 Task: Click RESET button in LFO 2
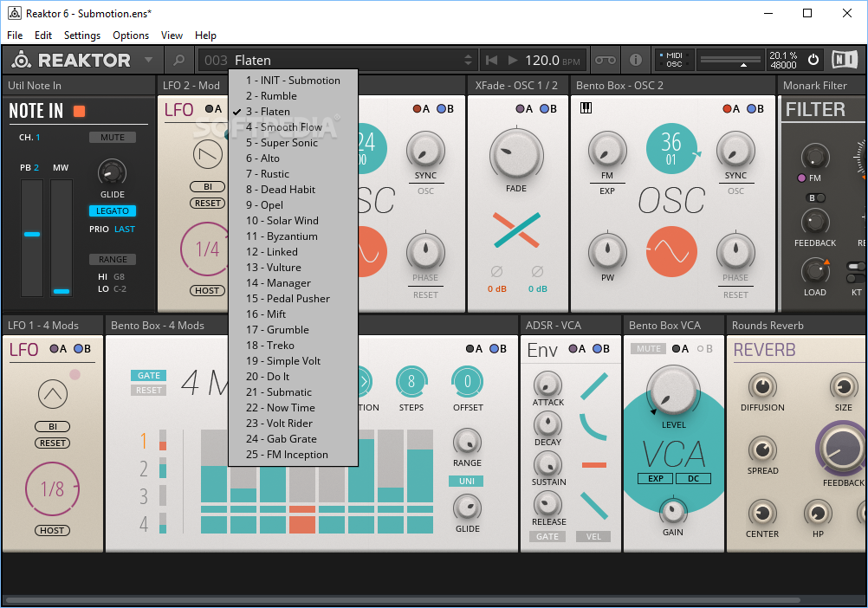pos(208,203)
